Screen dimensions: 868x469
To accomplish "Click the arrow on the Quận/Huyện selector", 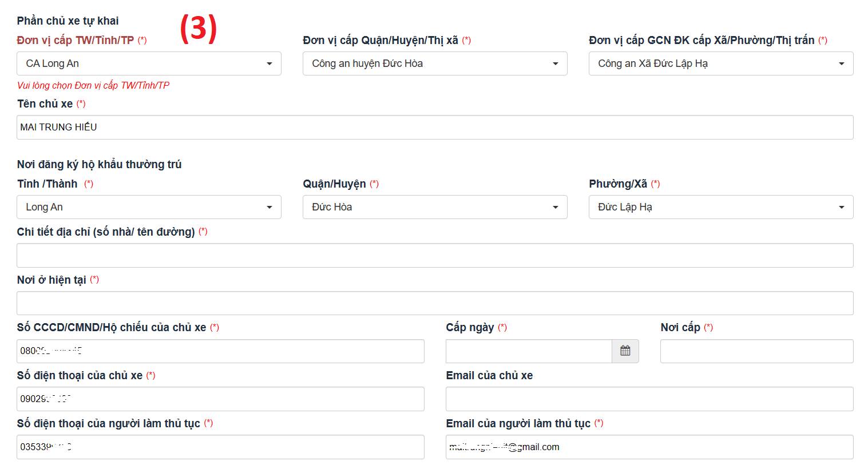I will [555, 207].
